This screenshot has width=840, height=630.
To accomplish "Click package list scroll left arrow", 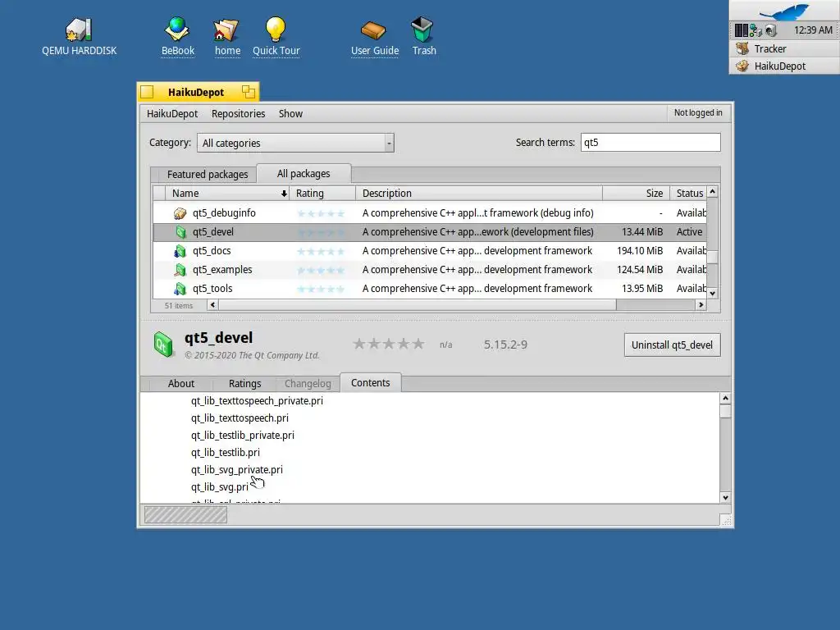I will tap(212, 305).
